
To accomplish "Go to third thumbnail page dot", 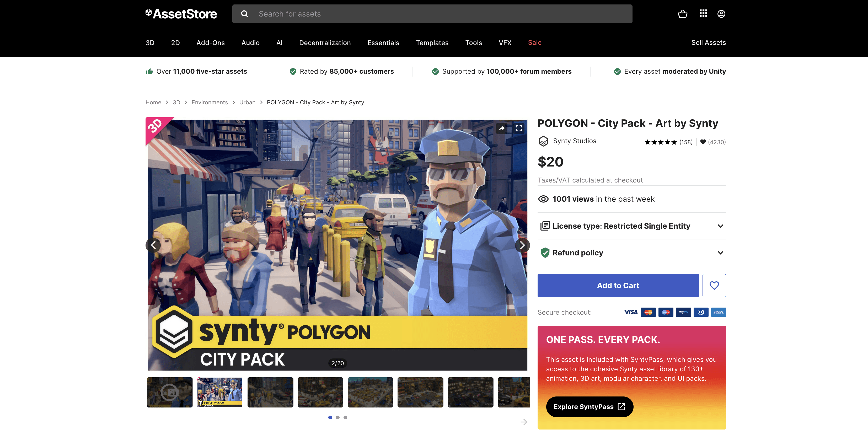I will pyautogui.click(x=345, y=417).
